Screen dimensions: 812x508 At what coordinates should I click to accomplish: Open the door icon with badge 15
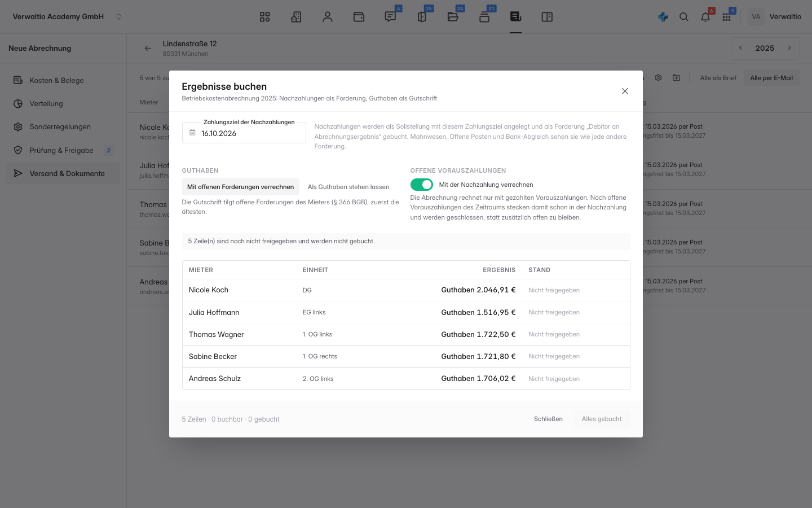coord(422,17)
